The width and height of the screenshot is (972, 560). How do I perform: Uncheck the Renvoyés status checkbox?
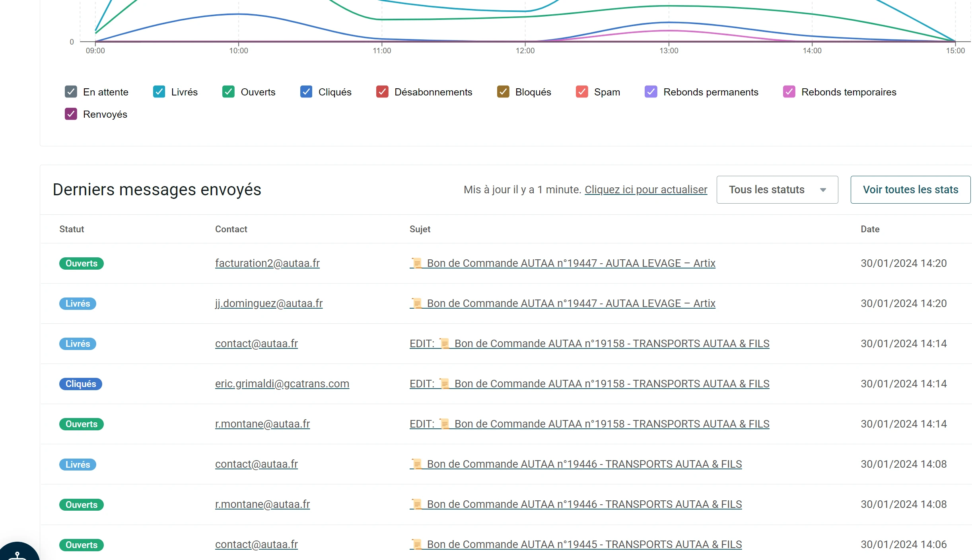pos(71,114)
